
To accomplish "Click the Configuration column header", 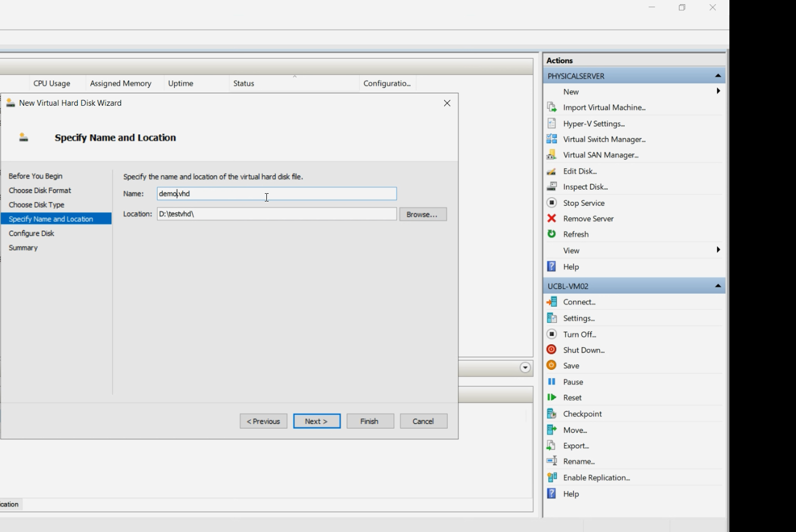I will 387,83.
